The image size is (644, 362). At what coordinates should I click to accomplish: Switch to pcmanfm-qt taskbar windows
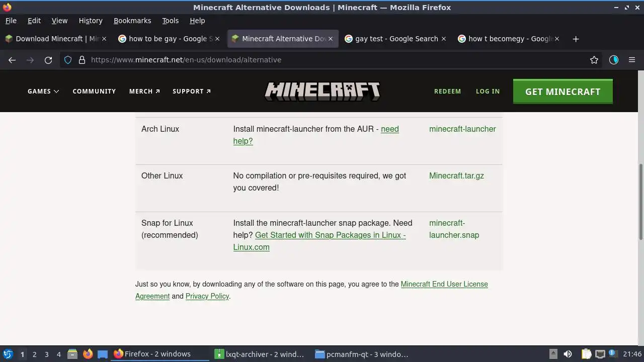point(361,354)
